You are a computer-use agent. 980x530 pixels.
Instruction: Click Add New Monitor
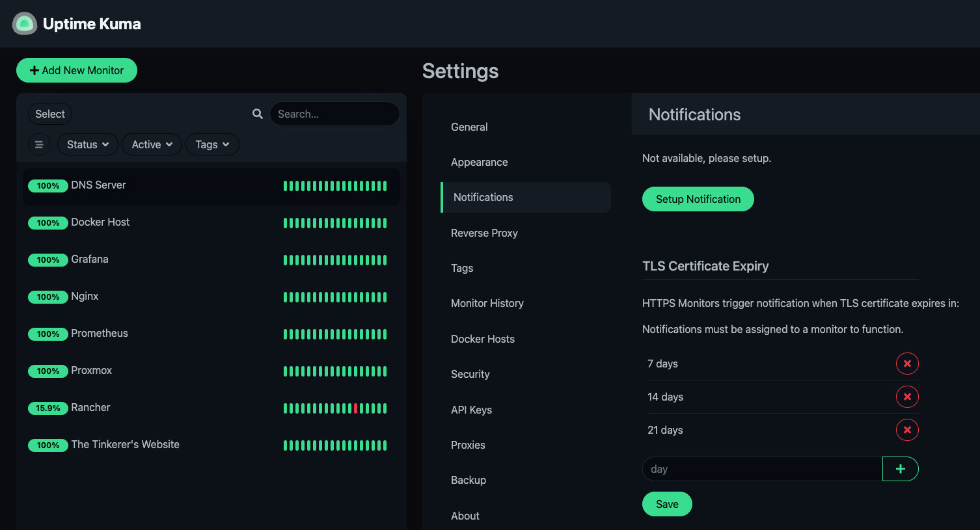[77, 70]
